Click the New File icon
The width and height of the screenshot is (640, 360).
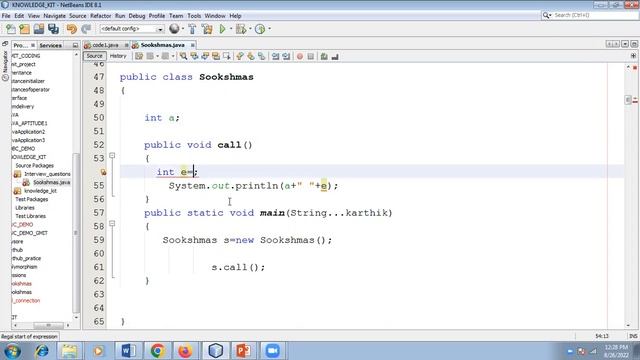tap(11, 29)
